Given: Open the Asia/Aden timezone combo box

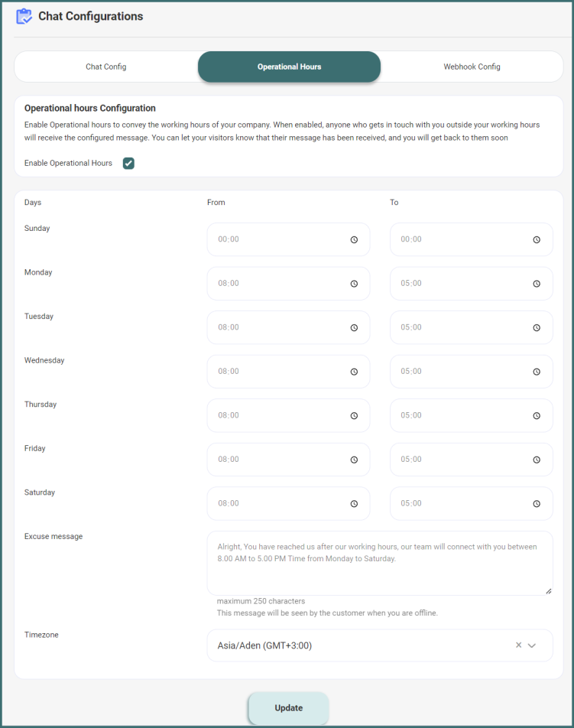Looking at the screenshot, I should 359,645.
